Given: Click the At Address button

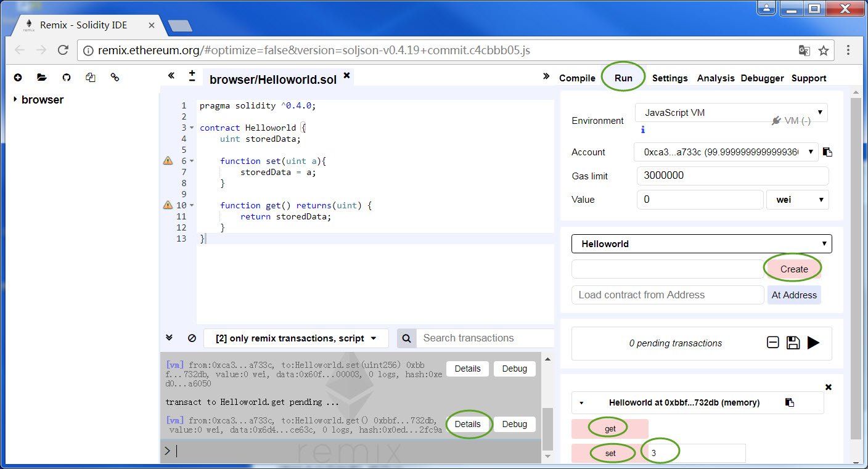Looking at the screenshot, I should coord(794,295).
